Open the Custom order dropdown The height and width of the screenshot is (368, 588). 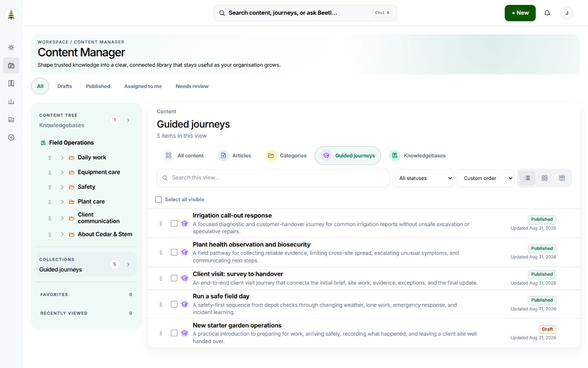pyautogui.click(x=486, y=178)
